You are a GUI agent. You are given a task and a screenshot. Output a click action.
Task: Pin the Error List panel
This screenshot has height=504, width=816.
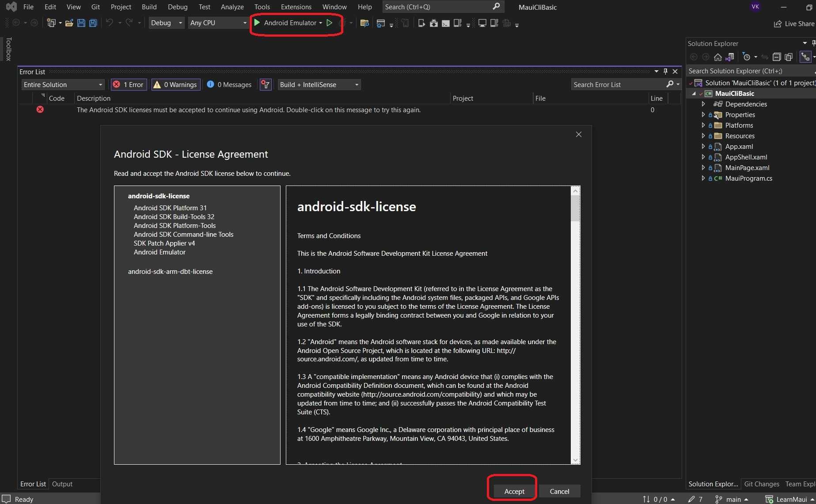coord(666,72)
